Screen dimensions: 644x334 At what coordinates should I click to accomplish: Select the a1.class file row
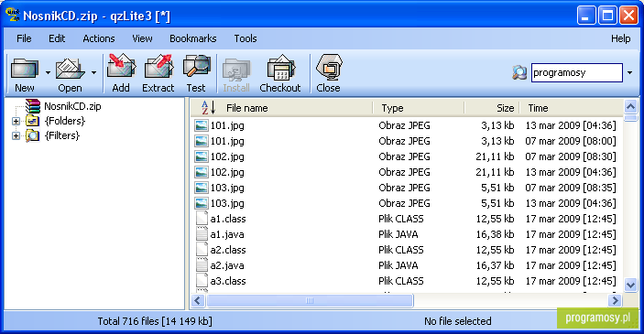click(x=407, y=219)
